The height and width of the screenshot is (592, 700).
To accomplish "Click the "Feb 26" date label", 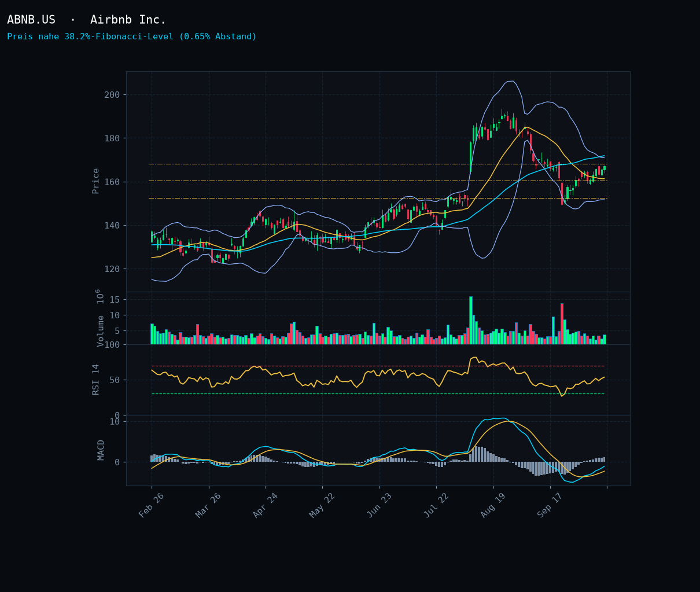I will coord(152,505).
